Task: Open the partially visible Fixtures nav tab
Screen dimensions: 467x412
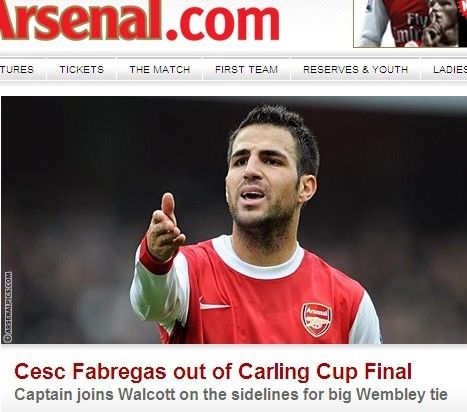Action: point(17,69)
